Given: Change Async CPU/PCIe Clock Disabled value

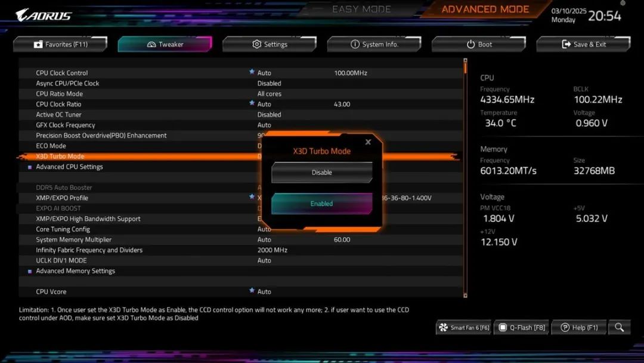Looking at the screenshot, I should [x=269, y=83].
